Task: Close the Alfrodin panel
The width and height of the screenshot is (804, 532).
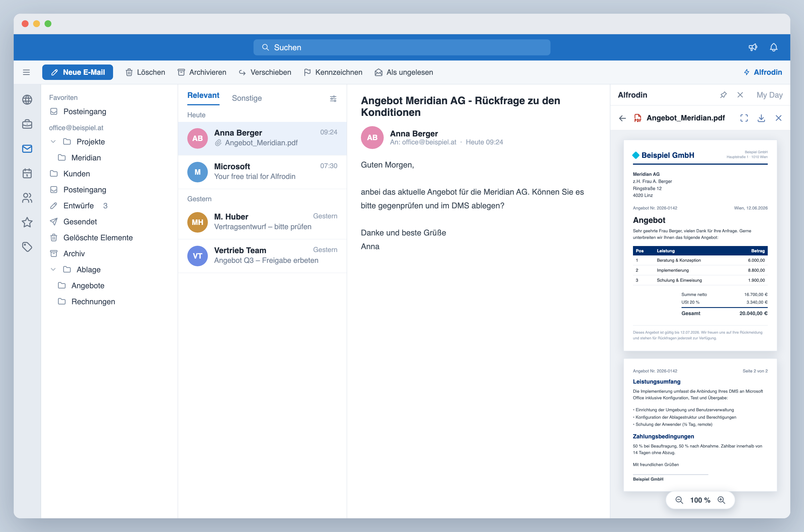Action: click(x=740, y=95)
